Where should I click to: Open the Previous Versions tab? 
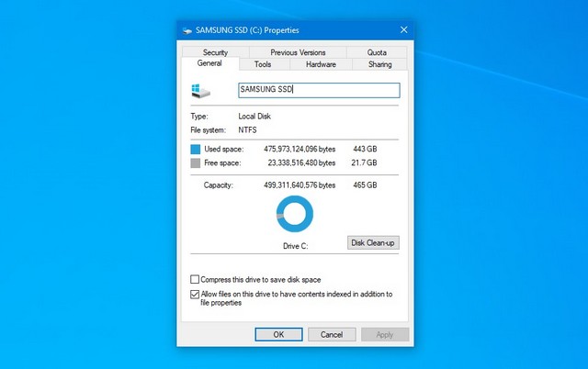[298, 52]
